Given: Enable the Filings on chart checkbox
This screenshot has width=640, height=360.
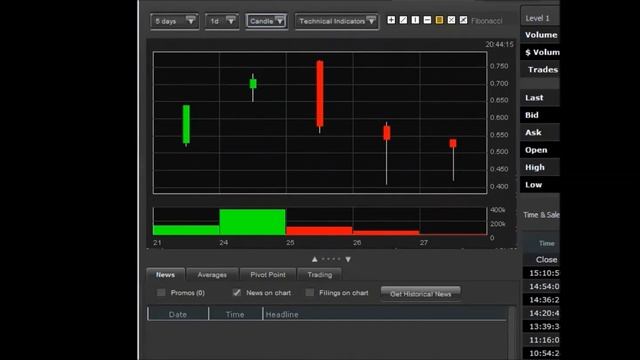Looking at the screenshot, I should (x=310, y=293).
